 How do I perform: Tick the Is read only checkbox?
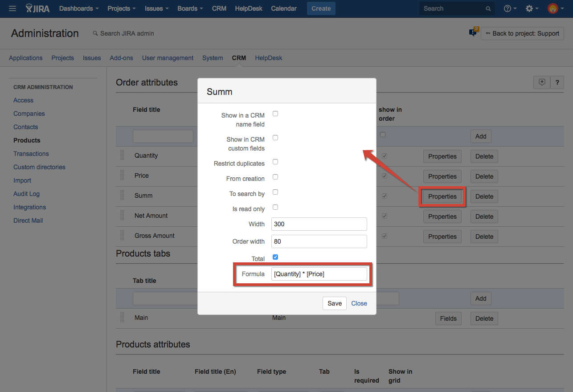275,207
